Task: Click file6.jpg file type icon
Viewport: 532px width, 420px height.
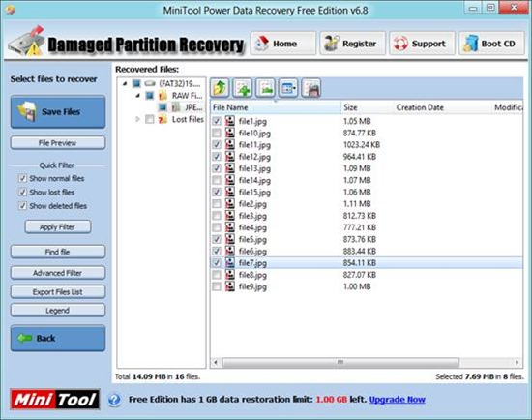Action: coord(230,251)
